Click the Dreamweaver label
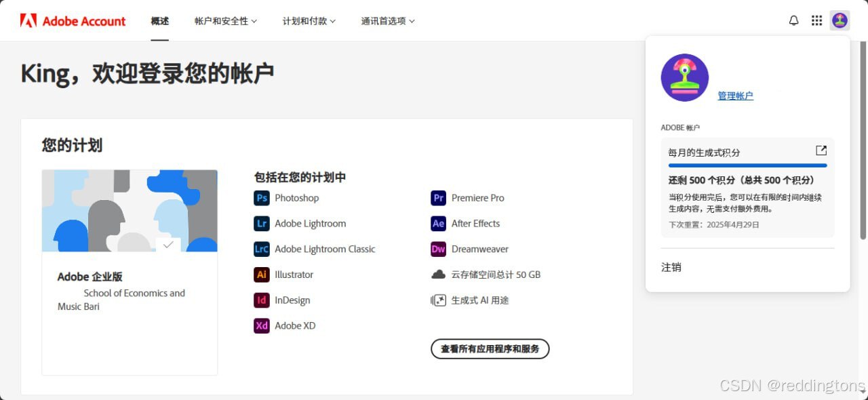The height and width of the screenshot is (400, 868). [480, 249]
